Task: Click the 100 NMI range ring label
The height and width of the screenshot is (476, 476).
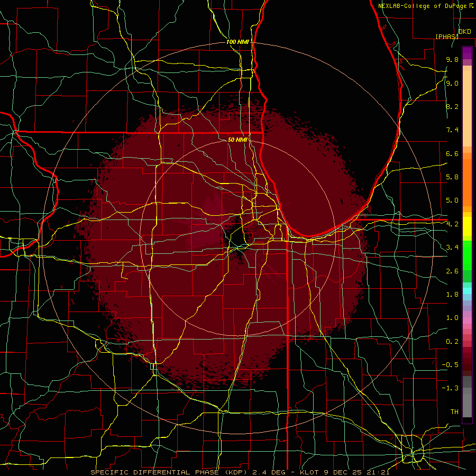Action: (237, 42)
